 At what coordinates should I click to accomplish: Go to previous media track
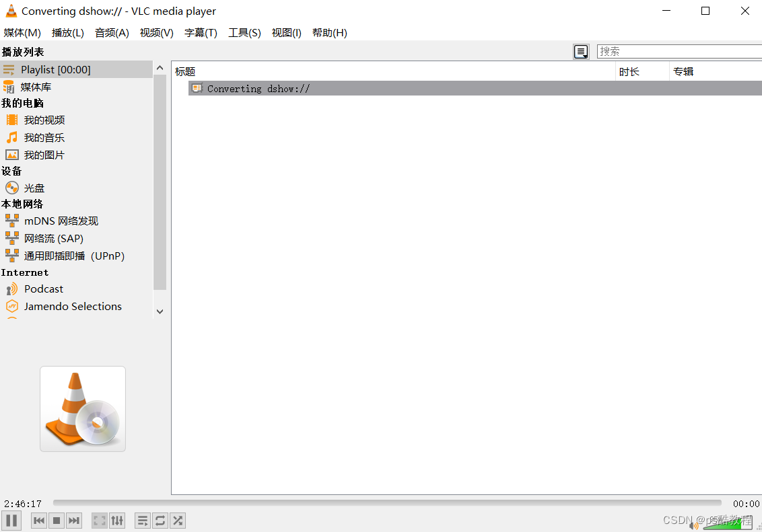[x=39, y=521]
